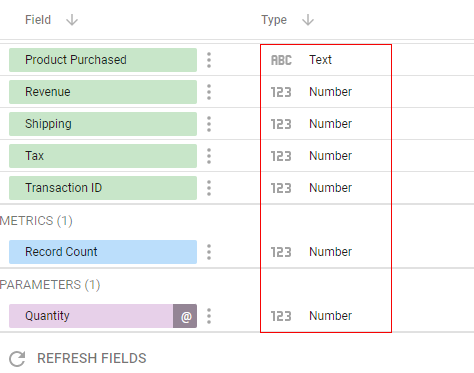
Task: Click the 123 icon in Transaction ID row
Action: click(x=281, y=188)
